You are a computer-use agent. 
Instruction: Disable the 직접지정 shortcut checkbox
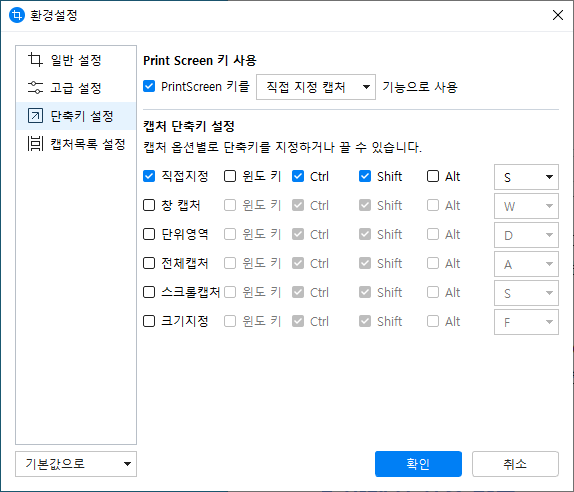[149, 176]
